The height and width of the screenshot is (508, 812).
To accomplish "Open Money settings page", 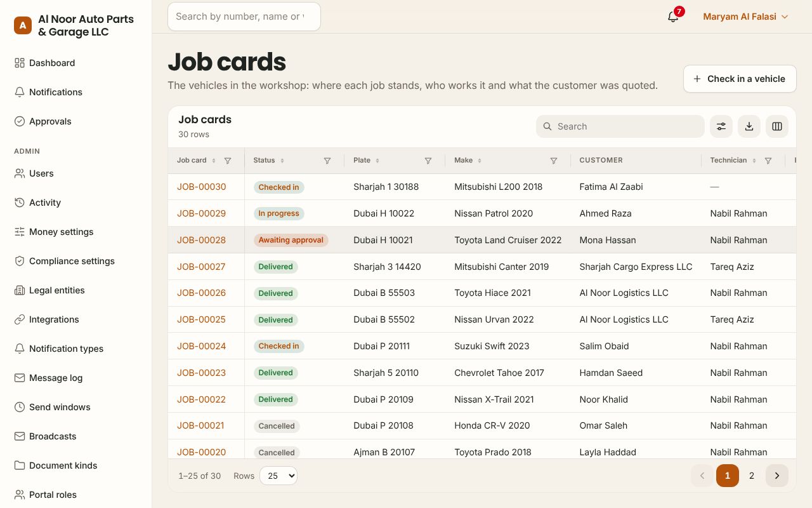I will click(x=76, y=232).
